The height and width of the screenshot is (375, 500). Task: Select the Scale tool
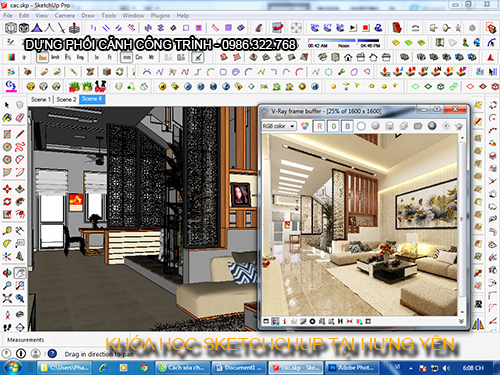pos(7,214)
